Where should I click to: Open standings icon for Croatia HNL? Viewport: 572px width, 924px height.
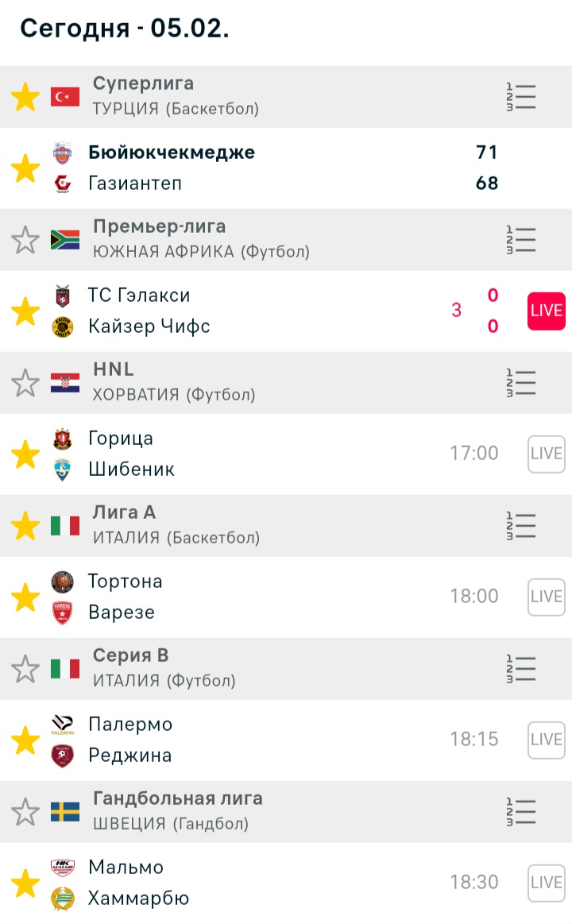(521, 383)
